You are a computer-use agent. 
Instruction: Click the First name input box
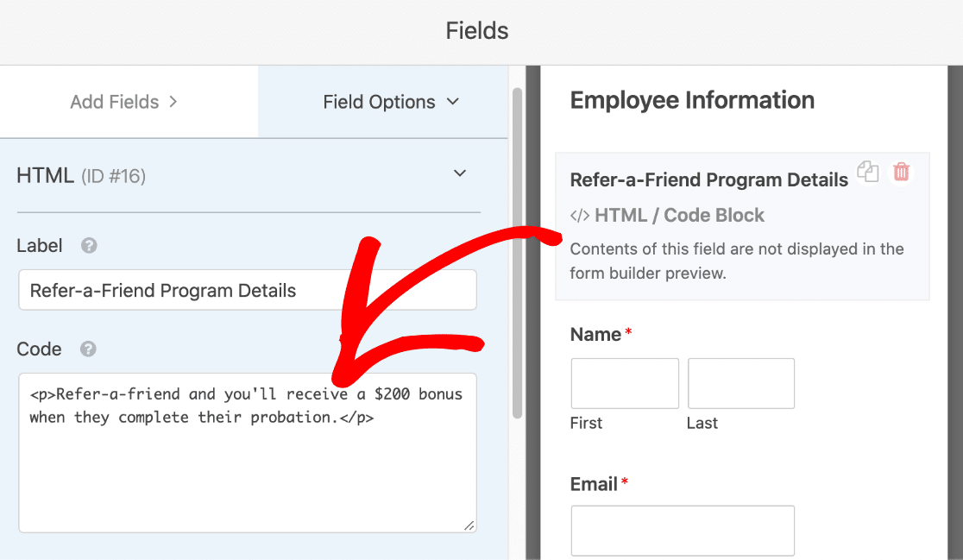[x=625, y=383]
